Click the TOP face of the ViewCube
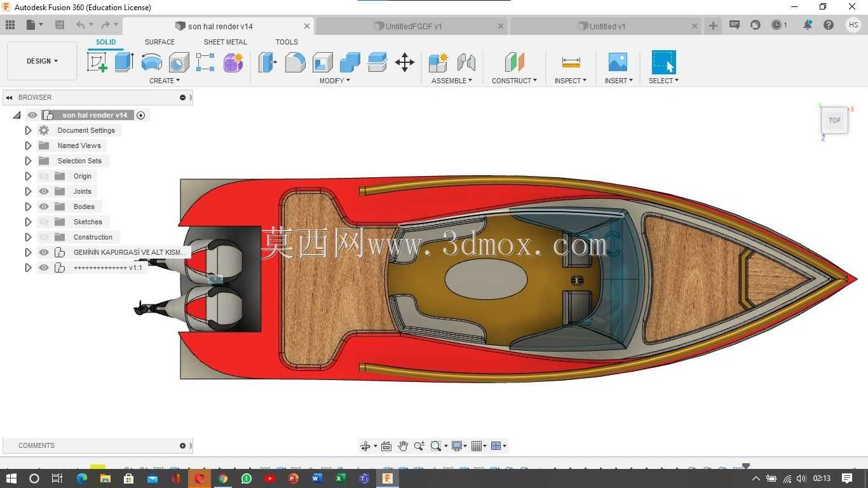Viewport: 868px width, 488px height. tap(834, 120)
